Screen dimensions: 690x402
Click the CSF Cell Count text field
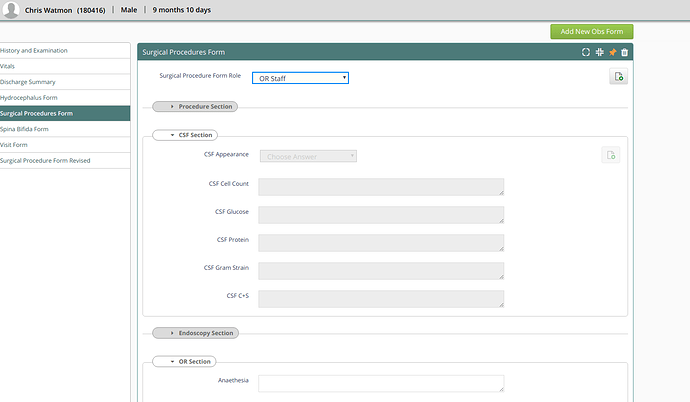(x=381, y=187)
